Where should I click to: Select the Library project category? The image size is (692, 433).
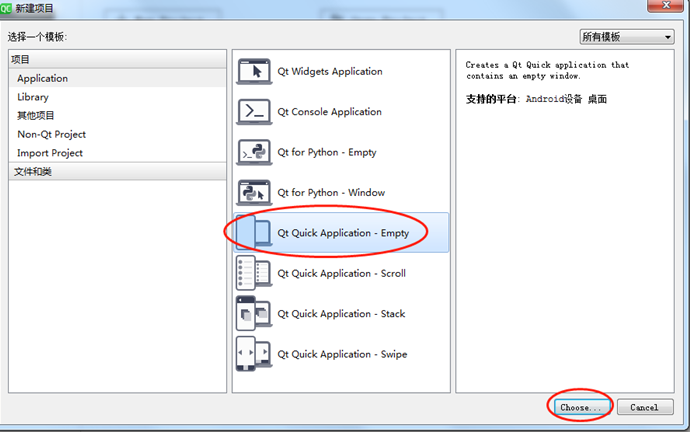(117, 97)
